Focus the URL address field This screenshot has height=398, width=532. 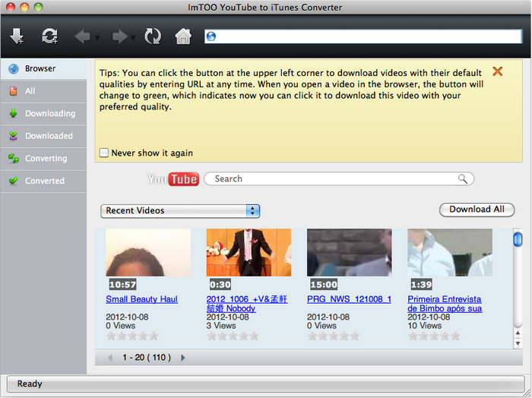point(363,36)
